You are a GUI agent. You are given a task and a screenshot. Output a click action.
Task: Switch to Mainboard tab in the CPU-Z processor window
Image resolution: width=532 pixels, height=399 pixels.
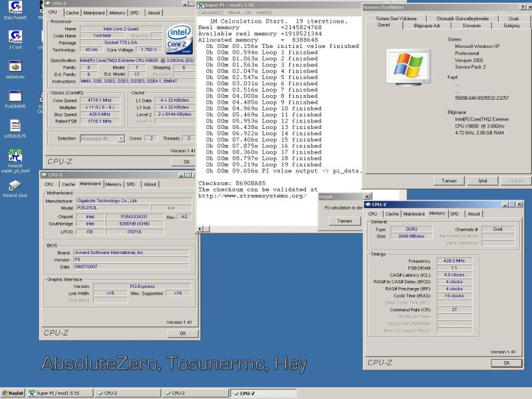tap(94, 13)
